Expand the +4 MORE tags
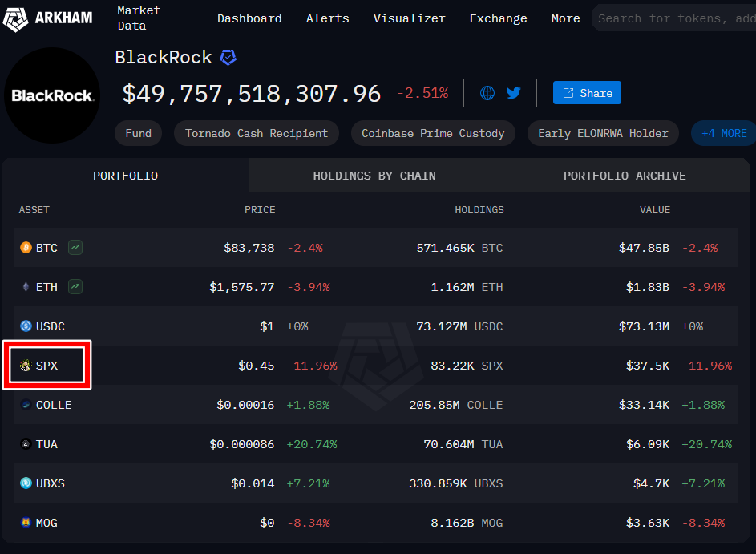Screen dimensions: 756x554 723,133
